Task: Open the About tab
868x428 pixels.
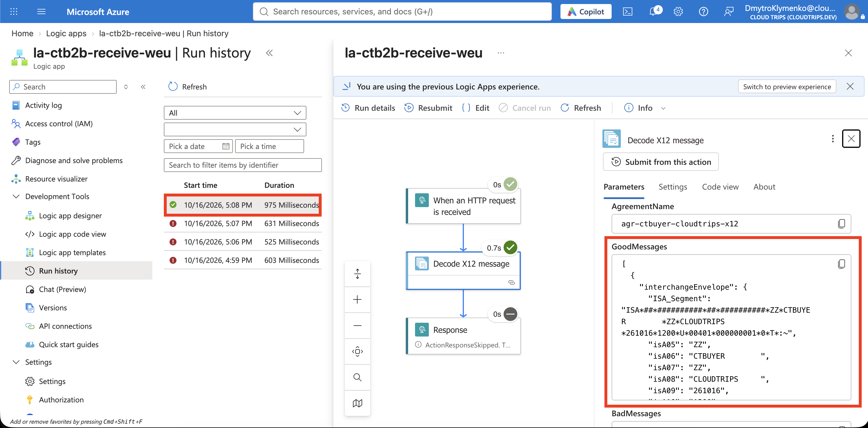Action: 764,187
